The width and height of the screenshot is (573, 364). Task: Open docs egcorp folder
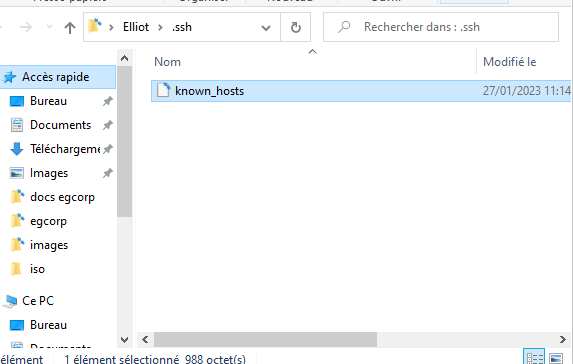click(x=62, y=197)
